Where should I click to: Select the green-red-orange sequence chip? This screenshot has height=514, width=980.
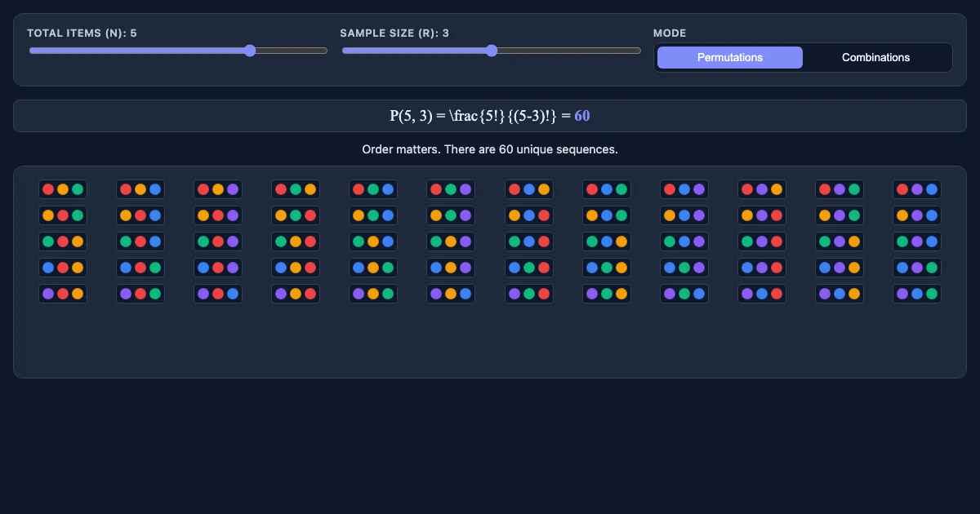[x=63, y=241]
